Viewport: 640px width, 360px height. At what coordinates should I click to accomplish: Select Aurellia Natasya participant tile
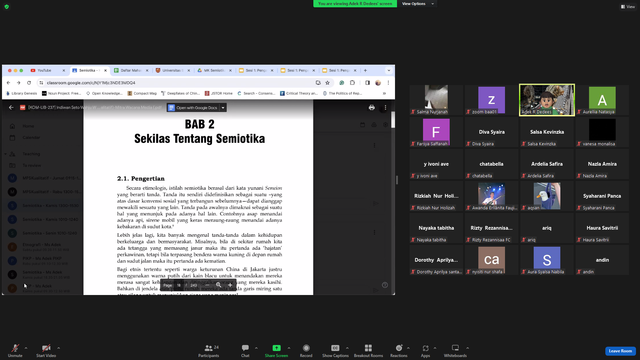pyautogui.click(x=602, y=100)
